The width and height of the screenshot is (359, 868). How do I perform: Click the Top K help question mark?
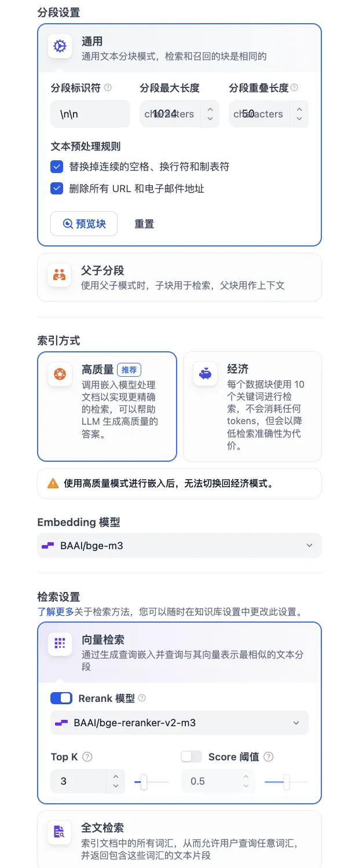click(x=86, y=756)
